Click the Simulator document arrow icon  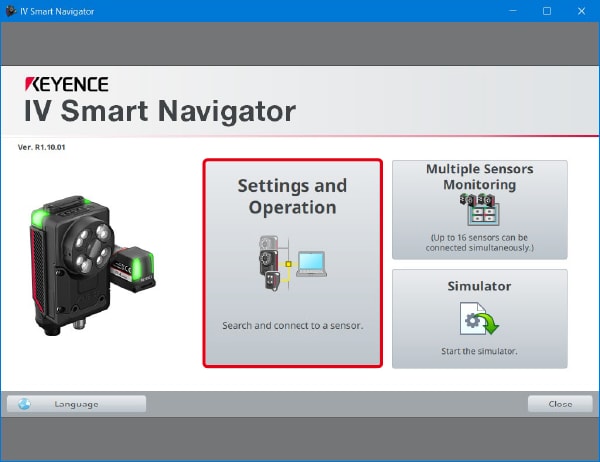478,320
